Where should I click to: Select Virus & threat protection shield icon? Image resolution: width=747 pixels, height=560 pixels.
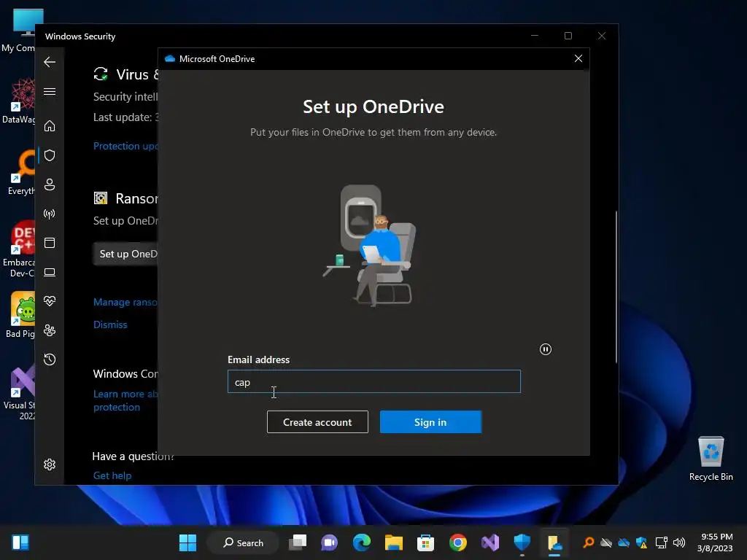click(x=50, y=155)
